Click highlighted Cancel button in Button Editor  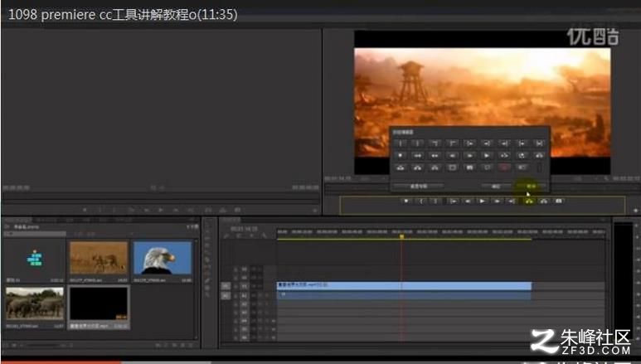tap(531, 186)
